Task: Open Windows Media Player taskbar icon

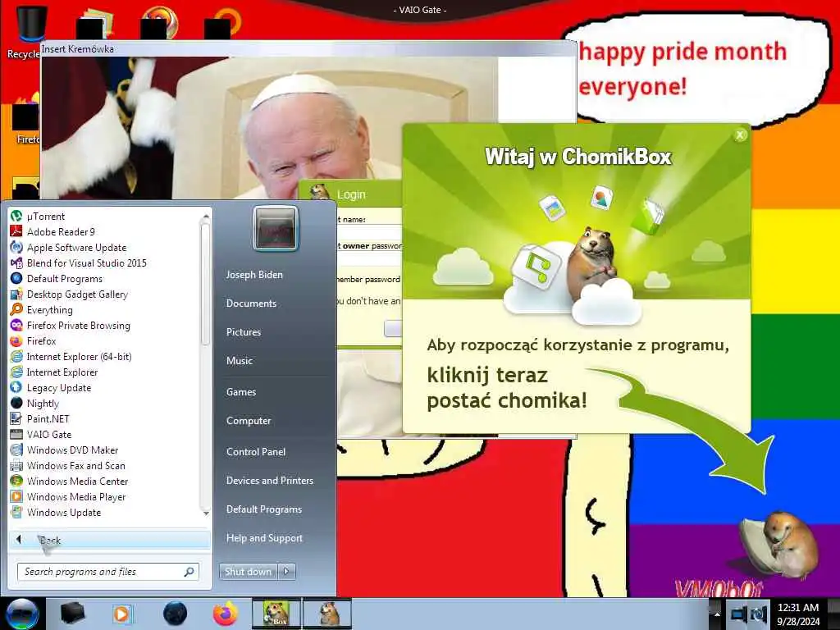Action: click(x=121, y=614)
